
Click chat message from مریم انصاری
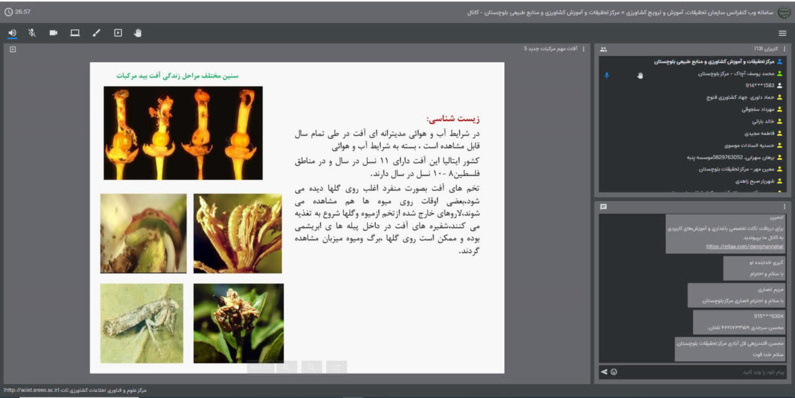pyautogui.click(x=736, y=295)
